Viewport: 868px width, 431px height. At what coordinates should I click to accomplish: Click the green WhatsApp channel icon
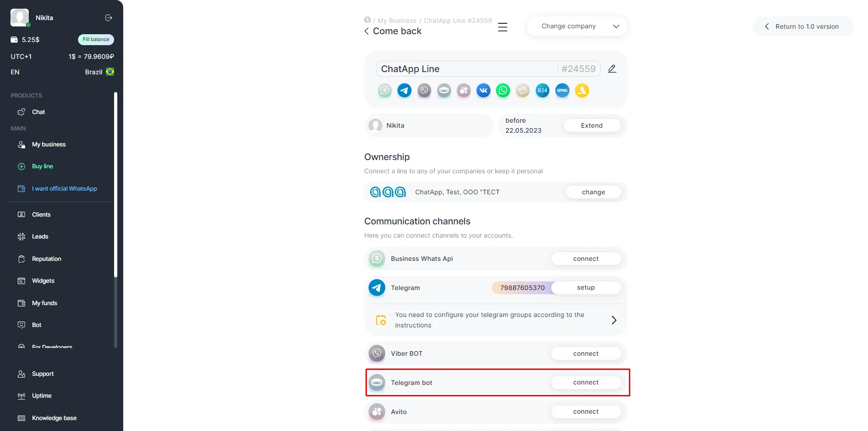[503, 90]
